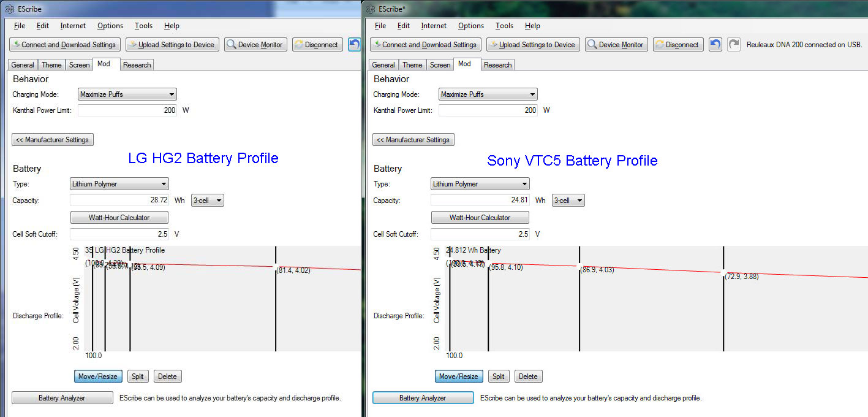
Task: Open the Tools menu in the left window
Action: pos(143,26)
